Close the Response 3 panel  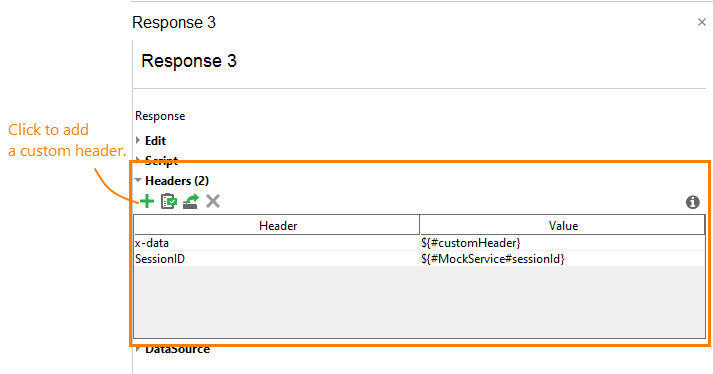tap(702, 22)
